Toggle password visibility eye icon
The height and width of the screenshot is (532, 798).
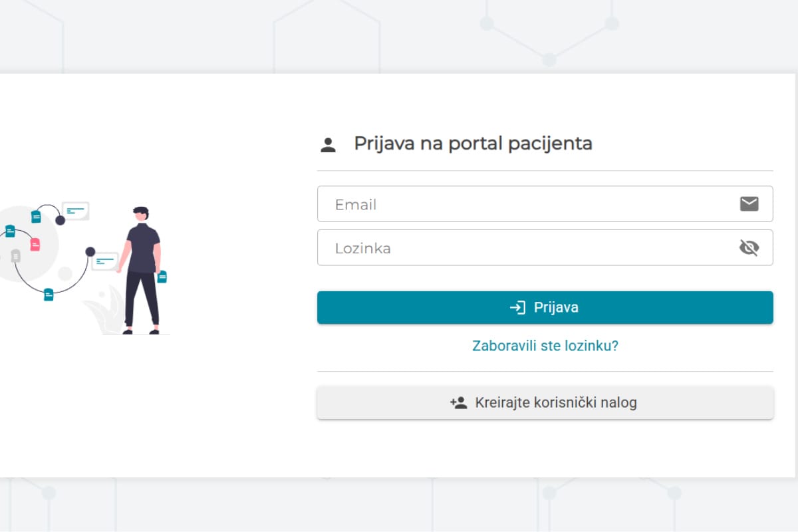point(749,248)
